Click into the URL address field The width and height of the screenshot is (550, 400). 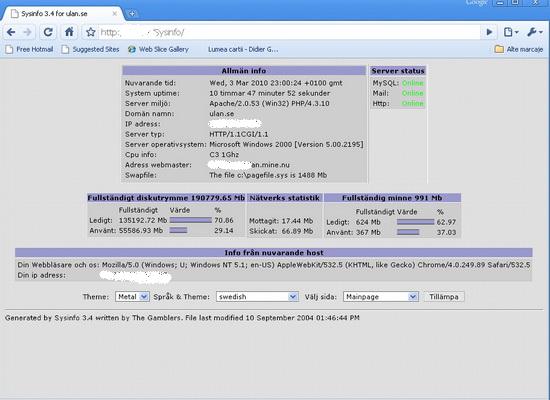click(x=289, y=32)
